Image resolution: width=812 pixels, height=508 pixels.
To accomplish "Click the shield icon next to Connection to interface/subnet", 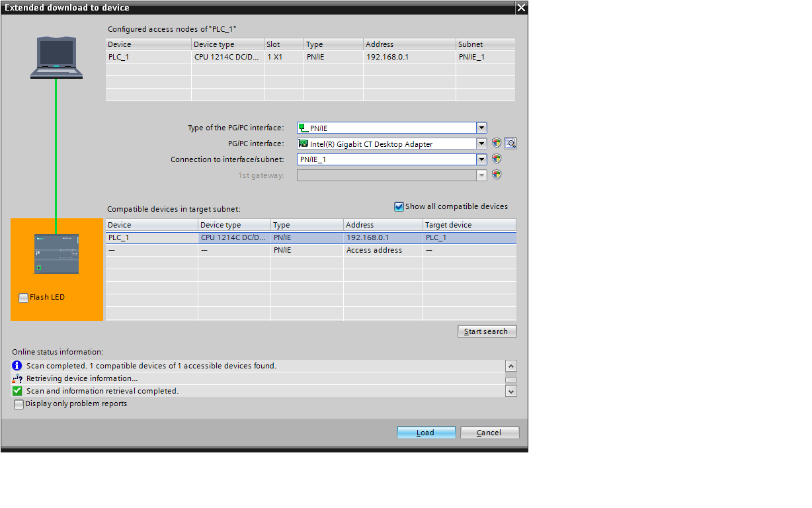I will pyautogui.click(x=497, y=159).
